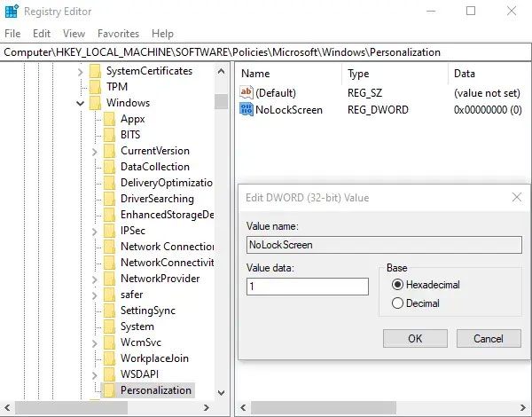The width and height of the screenshot is (532, 417).
Task: Open the Help menu
Action: click(x=162, y=34)
